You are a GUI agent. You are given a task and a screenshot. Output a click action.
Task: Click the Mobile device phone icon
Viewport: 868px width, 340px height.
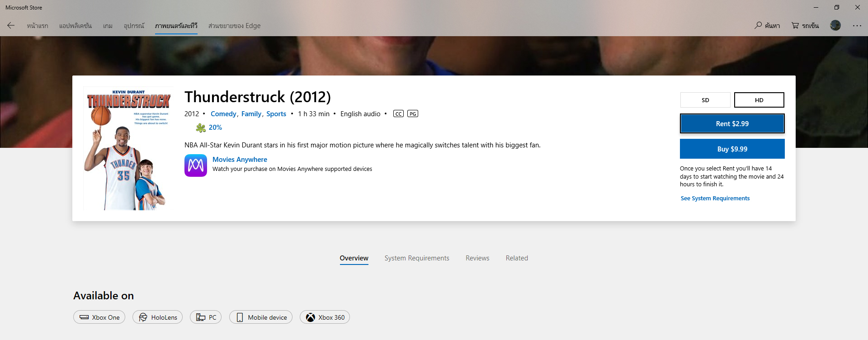tap(240, 317)
